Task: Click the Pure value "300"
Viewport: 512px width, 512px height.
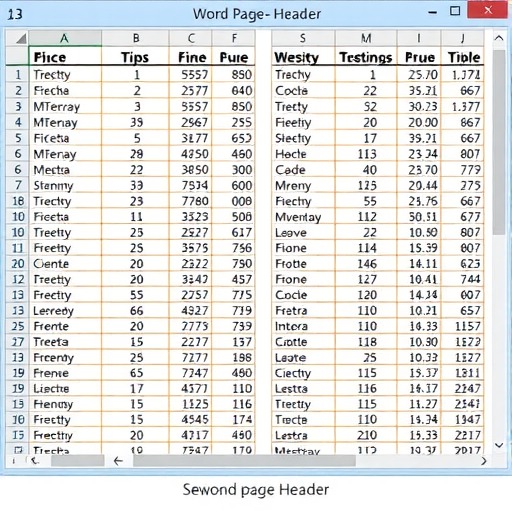Action: [x=234, y=170]
